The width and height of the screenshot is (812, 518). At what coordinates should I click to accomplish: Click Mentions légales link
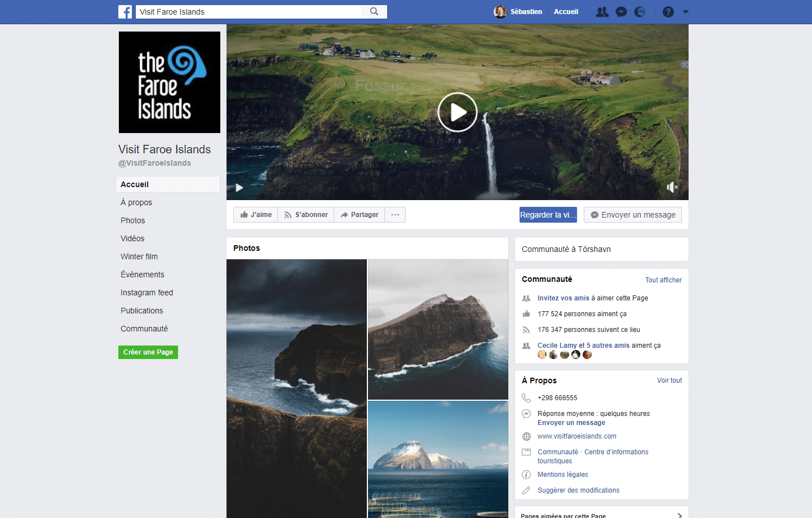(x=563, y=475)
